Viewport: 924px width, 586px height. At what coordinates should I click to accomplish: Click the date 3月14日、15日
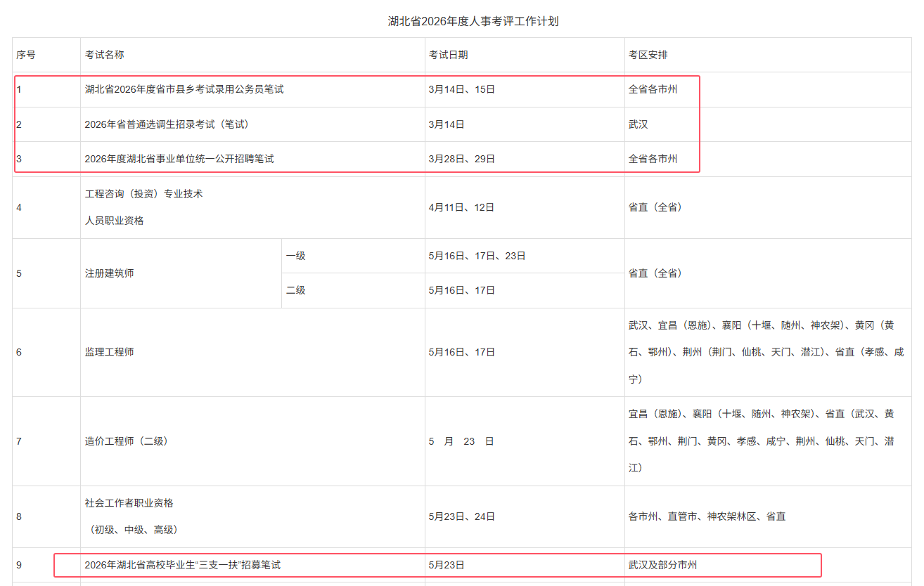(x=461, y=89)
